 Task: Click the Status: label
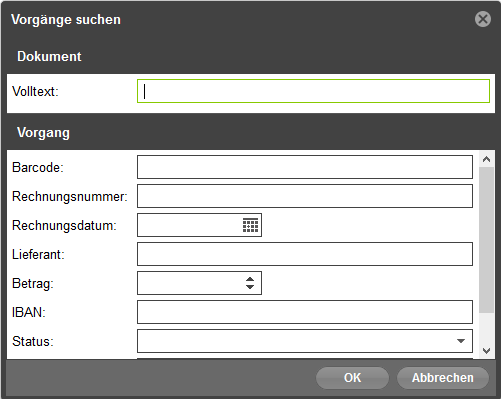tap(33, 341)
